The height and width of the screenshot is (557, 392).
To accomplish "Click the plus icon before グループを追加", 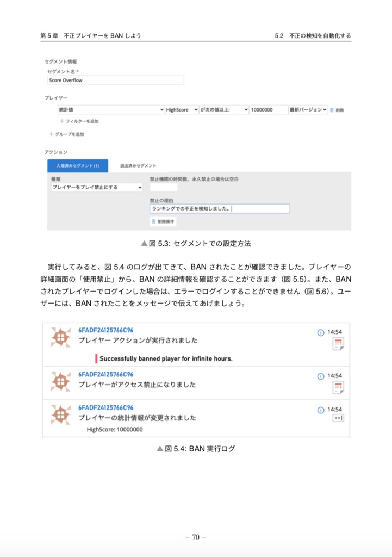I will click(x=51, y=134).
